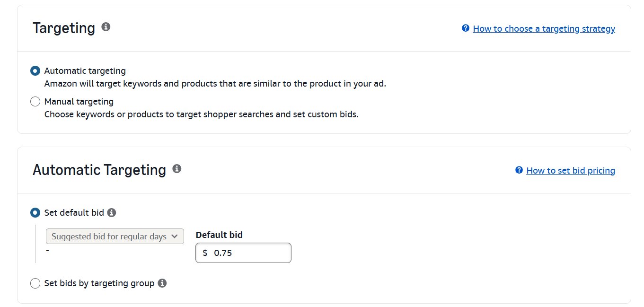Click inside the Default bid input field
Screen dimensions: 644x307
pyautogui.click(x=243, y=253)
